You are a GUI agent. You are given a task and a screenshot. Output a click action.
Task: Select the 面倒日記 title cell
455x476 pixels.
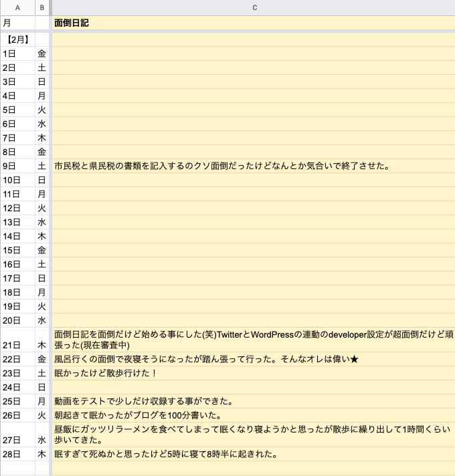pos(254,23)
